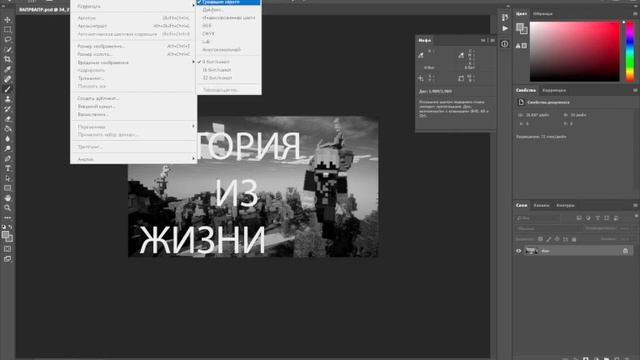Image resolution: width=640 pixels, height=360 pixels.
Task: Toggle lock transparent pixels
Action: pyautogui.click(x=540, y=239)
